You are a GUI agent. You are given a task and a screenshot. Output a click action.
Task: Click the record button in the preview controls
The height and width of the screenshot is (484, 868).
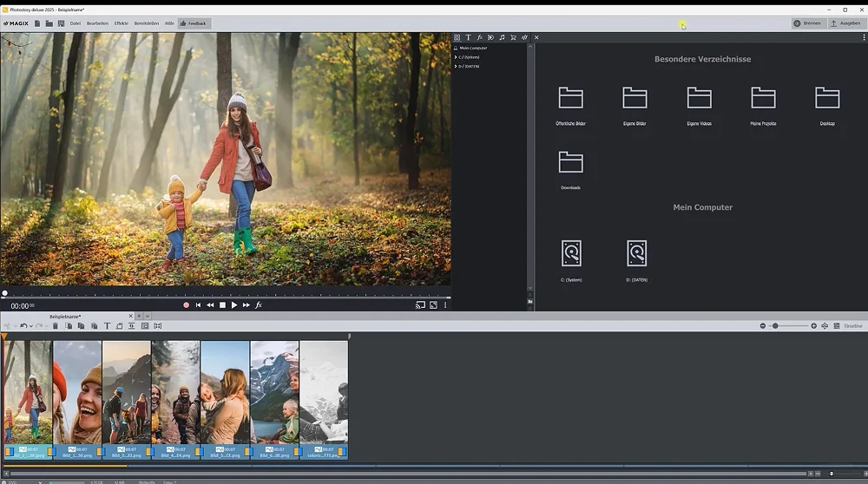(186, 305)
